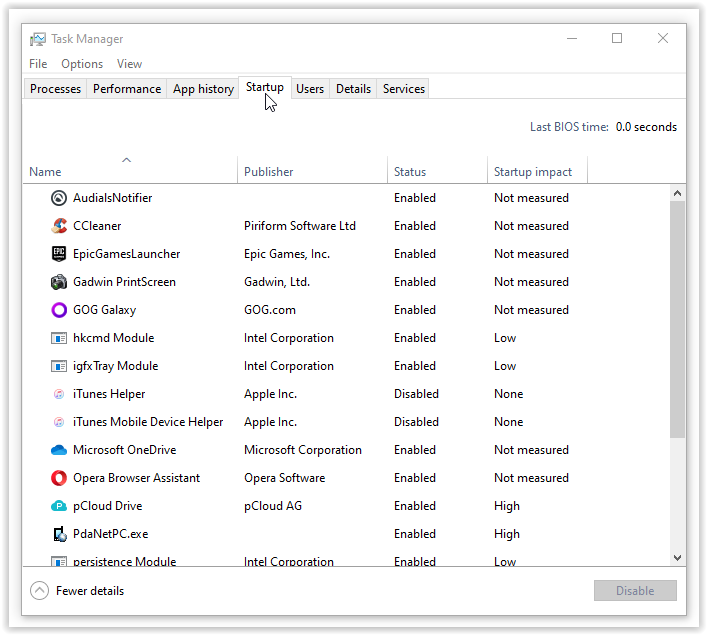
Task: Select the Gadwin PrintScreen camera icon
Action: (59, 282)
